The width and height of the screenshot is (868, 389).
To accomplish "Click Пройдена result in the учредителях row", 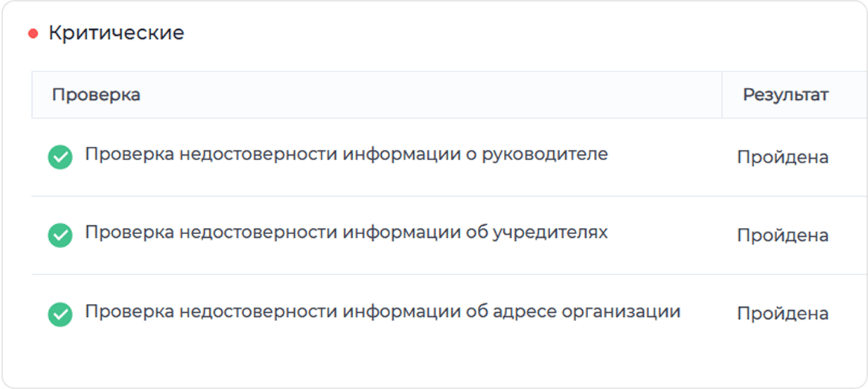I will click(x=782, y=235).
